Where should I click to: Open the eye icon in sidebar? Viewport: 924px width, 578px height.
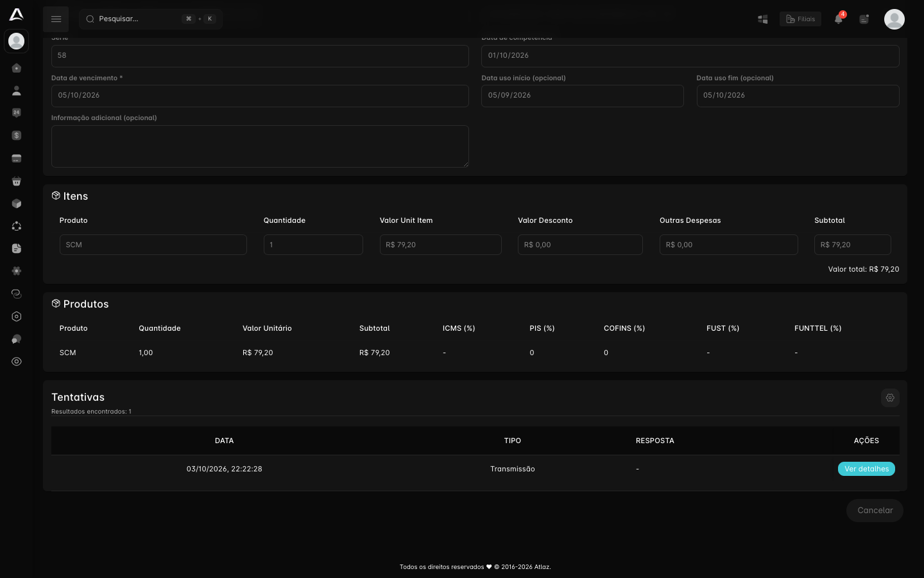17,362
